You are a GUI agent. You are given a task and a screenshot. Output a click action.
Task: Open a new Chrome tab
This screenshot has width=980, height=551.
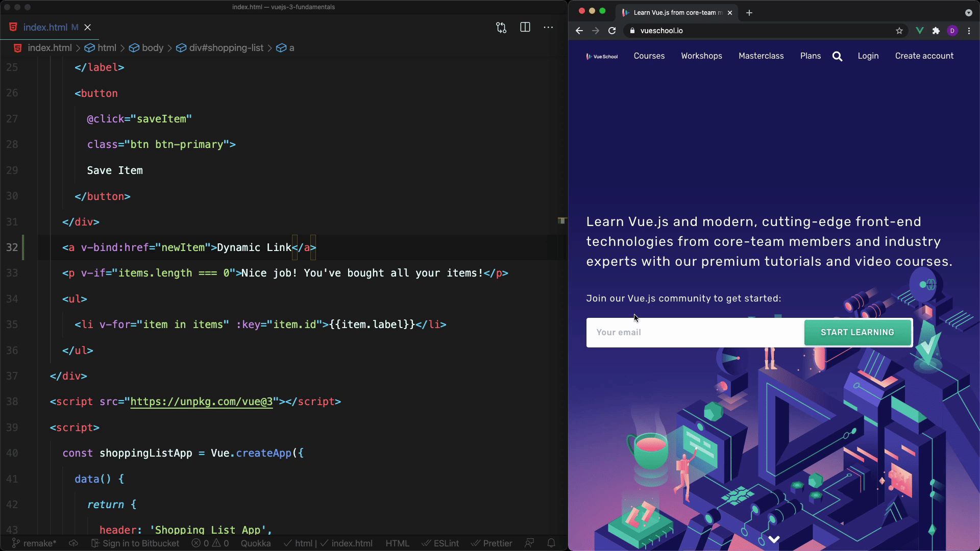pyautogui.click(x=749, y=13)
